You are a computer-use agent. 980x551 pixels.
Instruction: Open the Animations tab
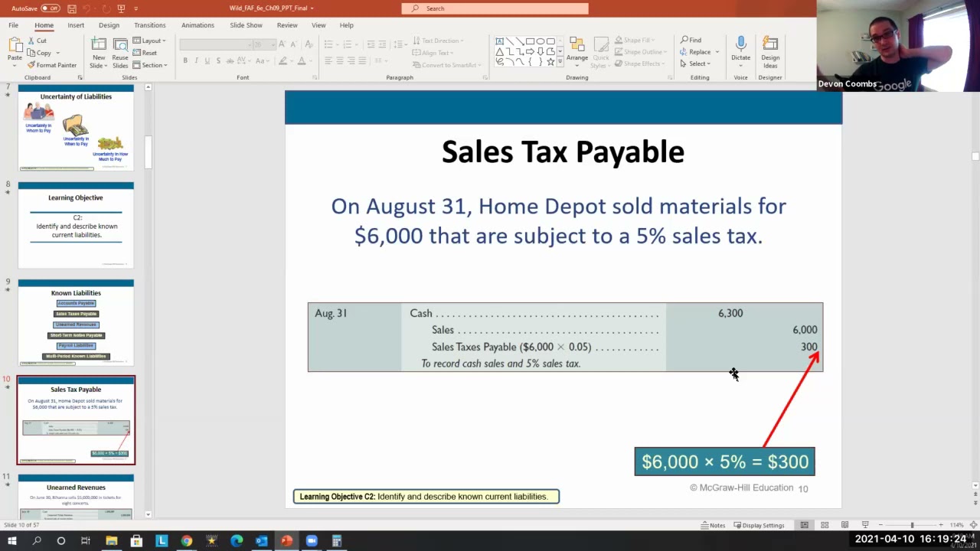point(198,25)
